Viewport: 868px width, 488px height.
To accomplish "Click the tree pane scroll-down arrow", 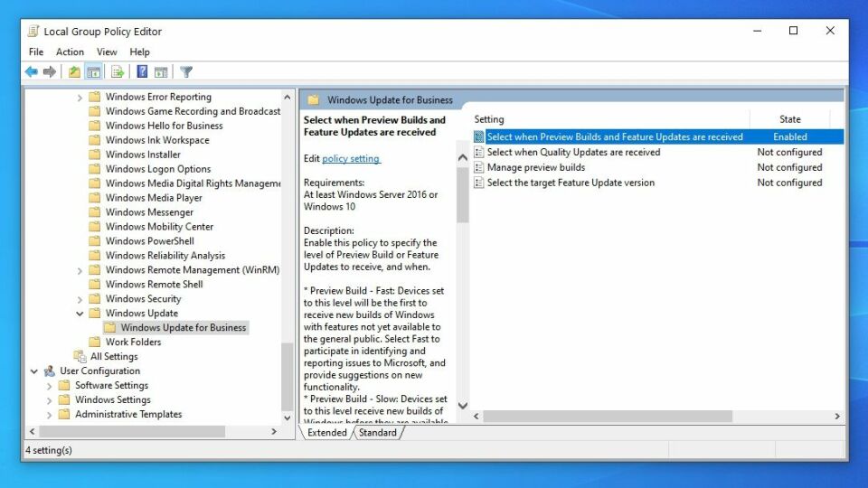I will coord(287,418).
